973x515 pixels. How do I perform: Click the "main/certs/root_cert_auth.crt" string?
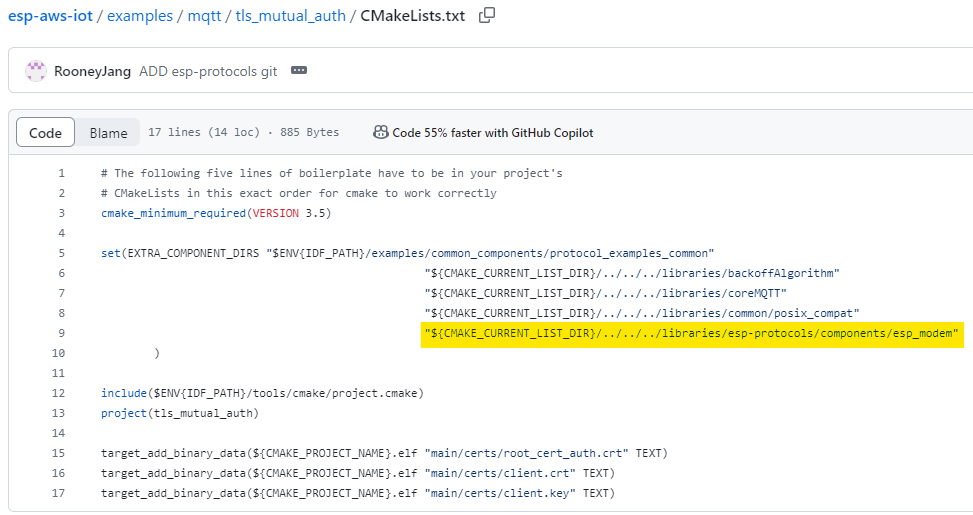coord(526,454)
